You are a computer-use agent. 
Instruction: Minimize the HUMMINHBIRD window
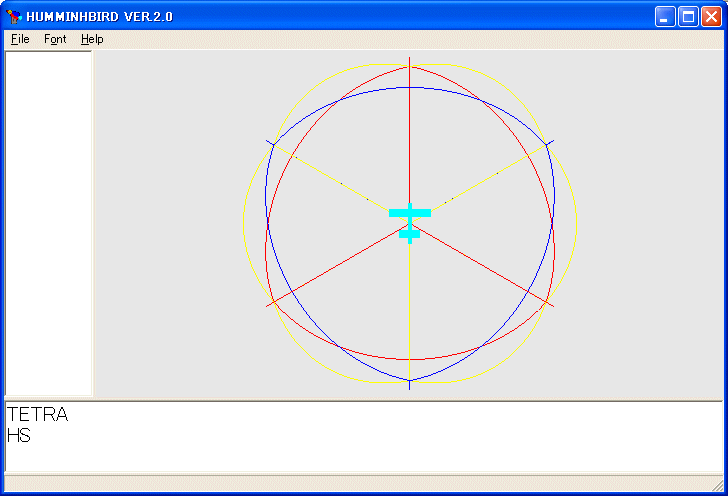(x=665, y=17)
